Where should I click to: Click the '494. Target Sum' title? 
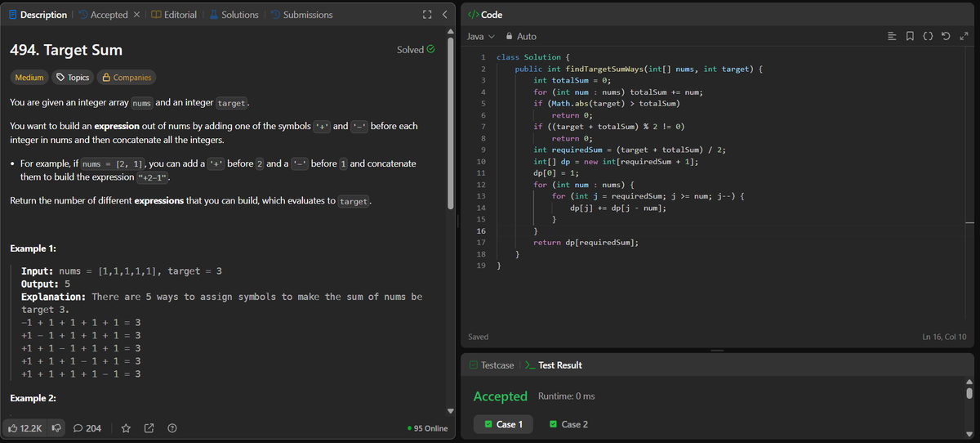66,50
